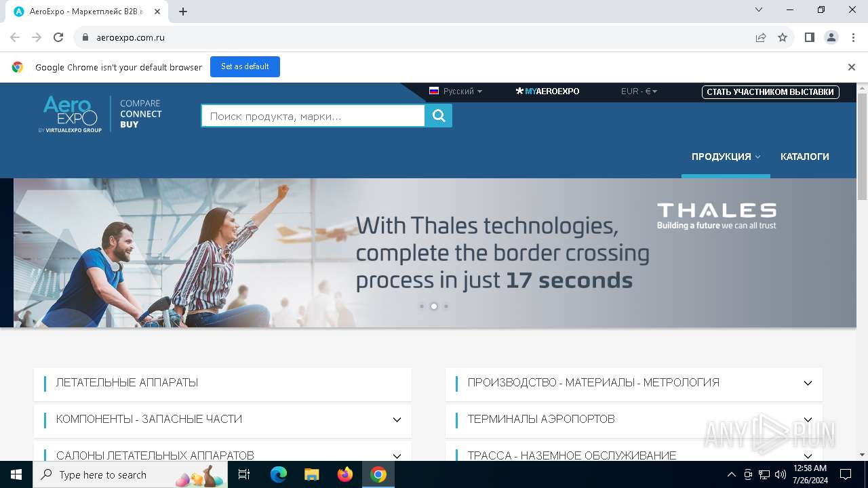Bookmark this page with the star icon
868x488 pixels.
[783, 37]
